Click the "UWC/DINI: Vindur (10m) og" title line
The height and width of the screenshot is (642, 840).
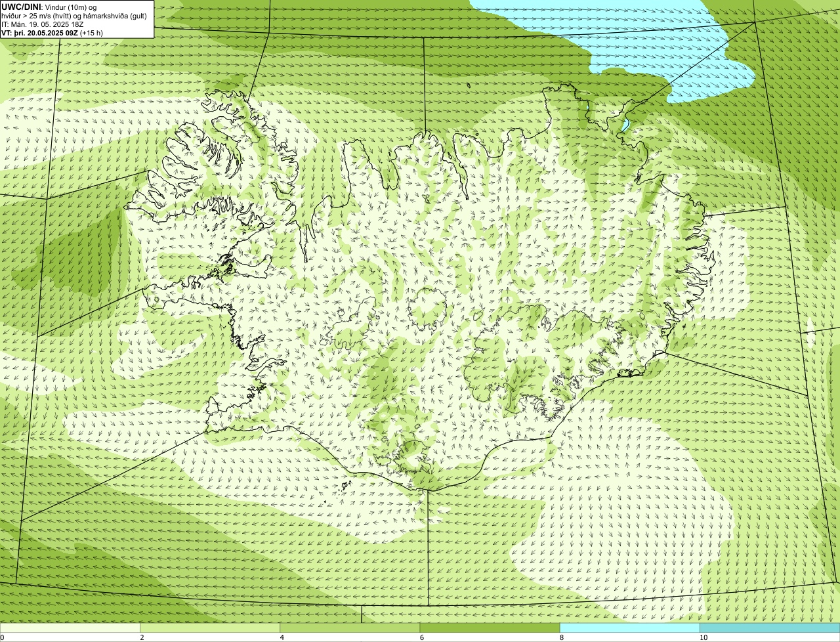click(49, 7)
